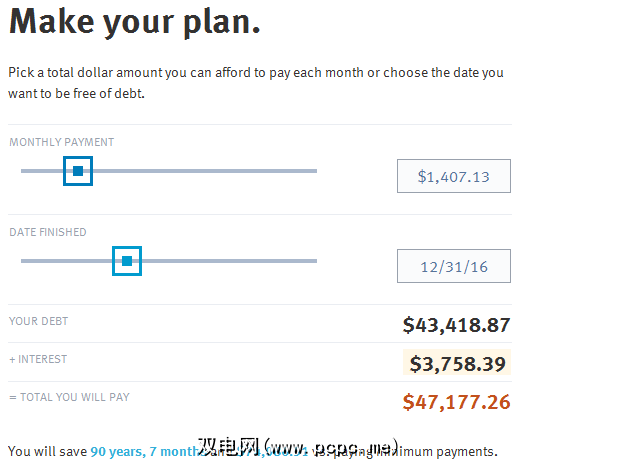The width and height of the screenshot is (640, 470).
Task: Select the $47,177.26 total amount
Action: click(456, 402)
